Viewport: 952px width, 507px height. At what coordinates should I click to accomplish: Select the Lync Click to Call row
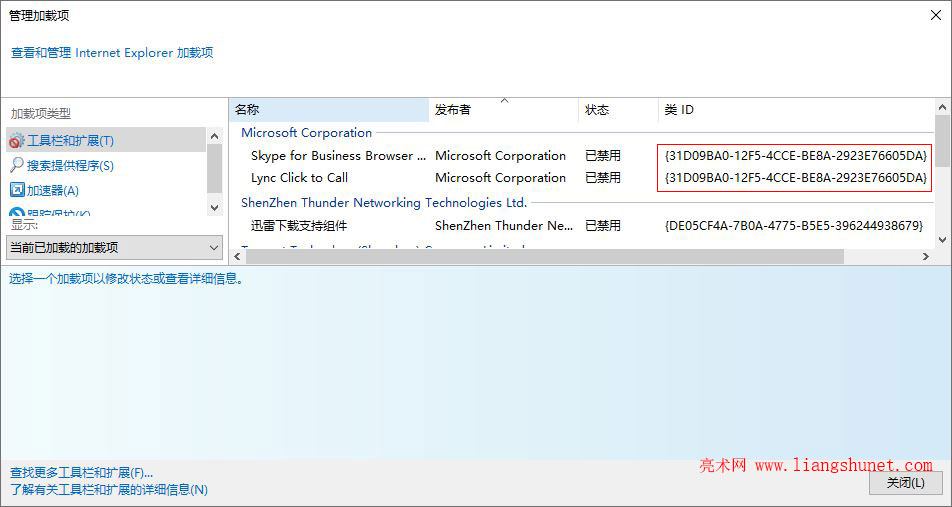[x=582, y=178]
